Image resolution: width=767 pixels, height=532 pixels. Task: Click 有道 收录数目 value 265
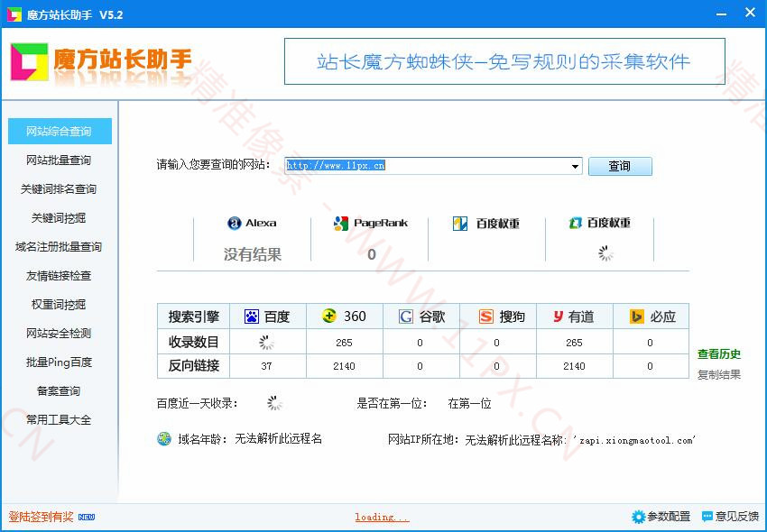[574, 343]
